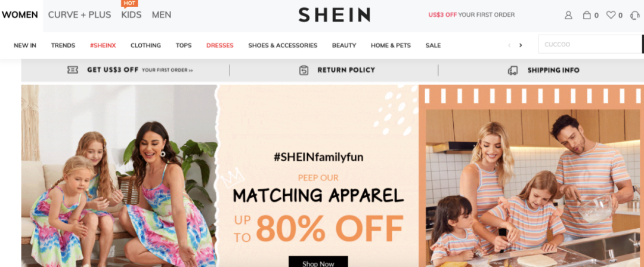Click the Shop Now button
Viewport: 644px width, 267px height.
318,262
